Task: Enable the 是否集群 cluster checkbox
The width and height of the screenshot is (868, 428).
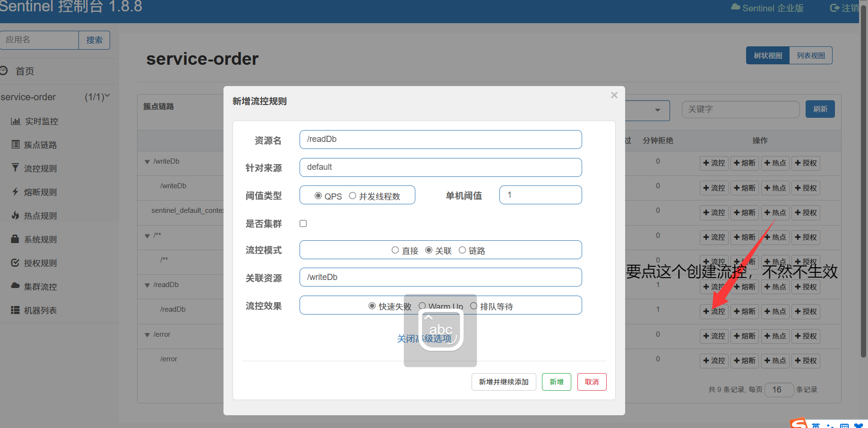Action: tap(303, 224)
